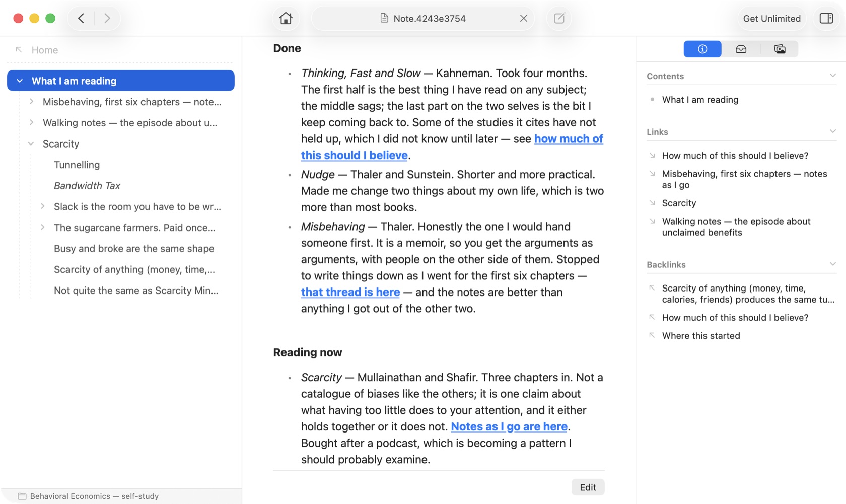Go to the Home screen icon
This screenshot has width=846, height=504.
[286, 19]
